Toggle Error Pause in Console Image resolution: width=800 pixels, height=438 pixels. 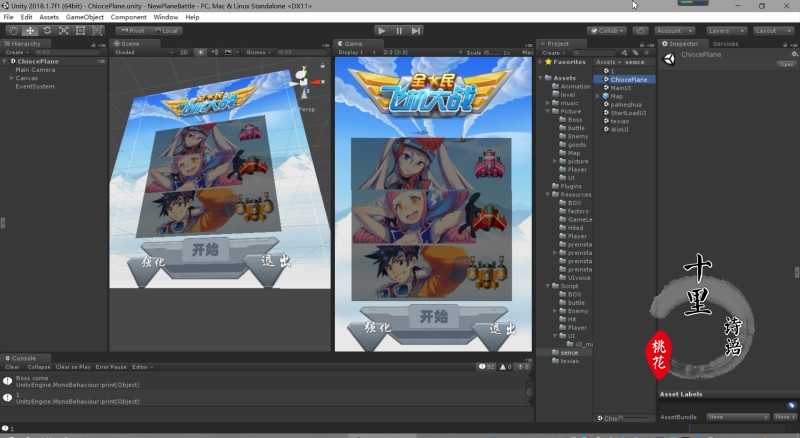point(111,367)
